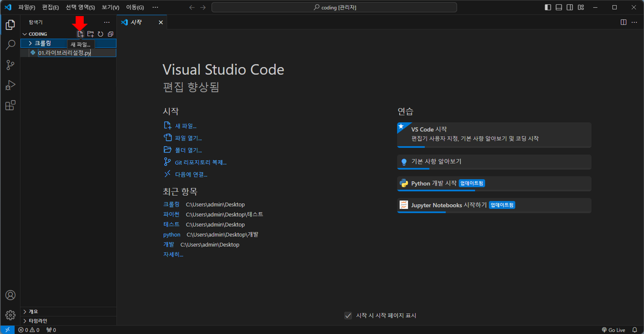Open the Search view in activity bar
The height and width of the screenshot is (334, 644).
(x=10, y=45)
